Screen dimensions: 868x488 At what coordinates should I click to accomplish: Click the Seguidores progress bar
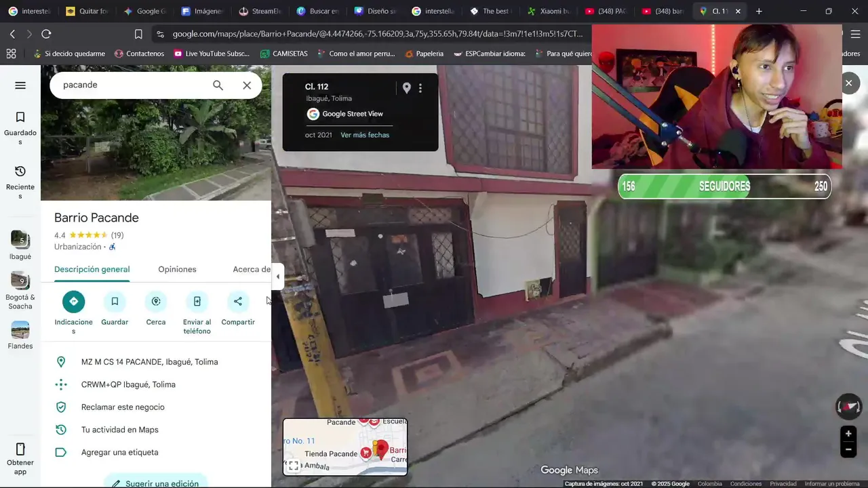coord(724,186)
